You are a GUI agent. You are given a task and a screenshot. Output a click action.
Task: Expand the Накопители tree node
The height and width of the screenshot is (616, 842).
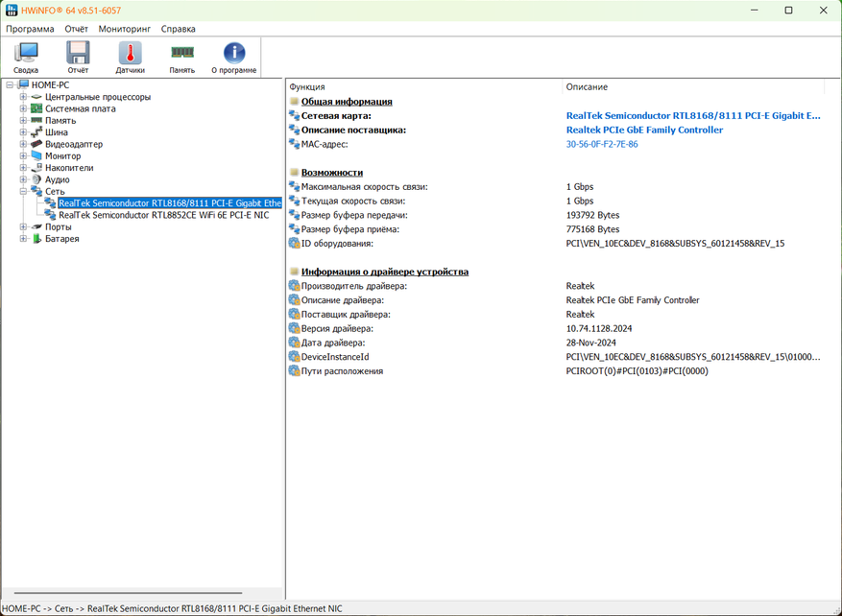[x=23, y=168]
